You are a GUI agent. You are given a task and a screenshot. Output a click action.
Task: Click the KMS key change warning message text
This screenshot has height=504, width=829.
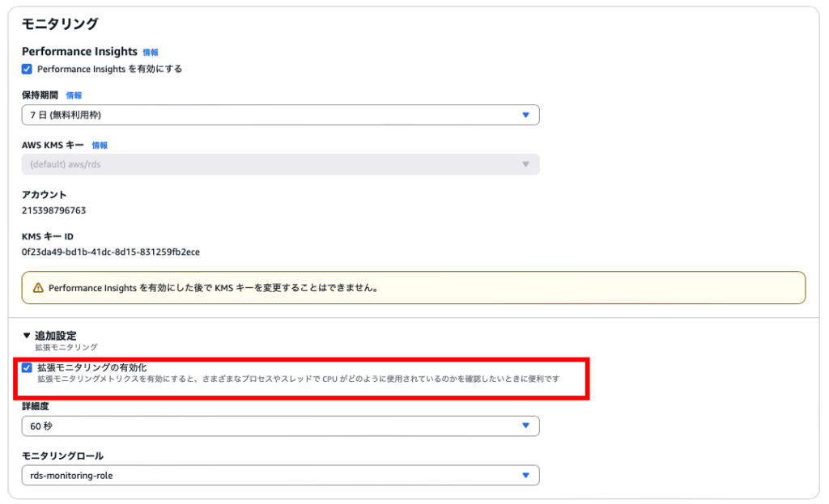(214, 288)
